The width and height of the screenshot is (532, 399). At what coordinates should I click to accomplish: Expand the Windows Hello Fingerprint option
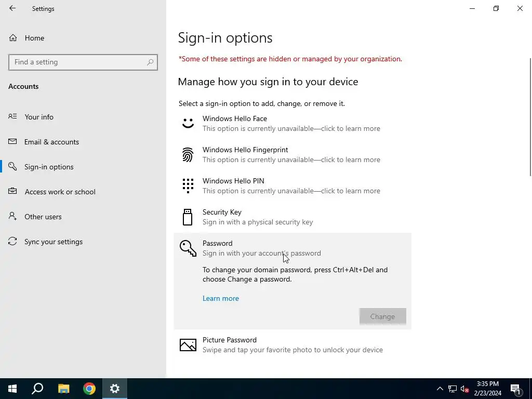(x=292, y=155)
